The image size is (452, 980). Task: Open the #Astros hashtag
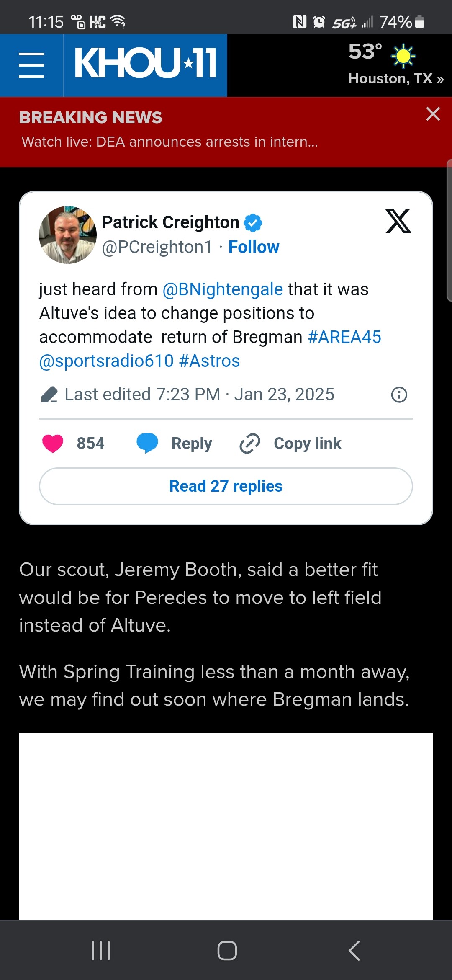tap(210, 361)
